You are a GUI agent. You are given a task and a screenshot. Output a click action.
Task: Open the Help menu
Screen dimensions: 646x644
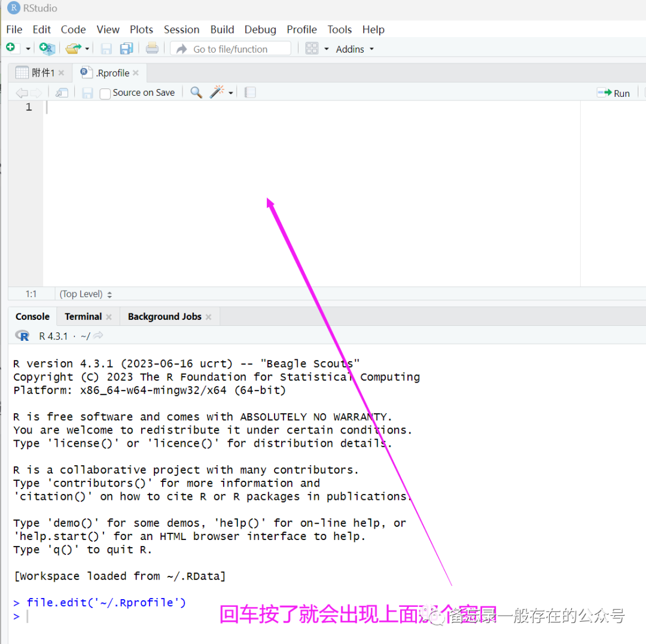(373, 30)
